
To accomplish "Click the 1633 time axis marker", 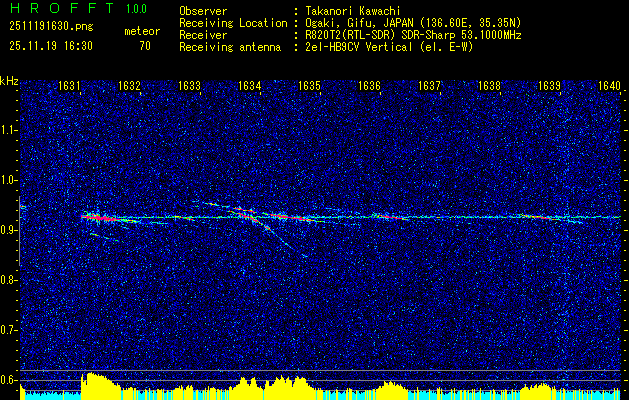I will [189, 85].
